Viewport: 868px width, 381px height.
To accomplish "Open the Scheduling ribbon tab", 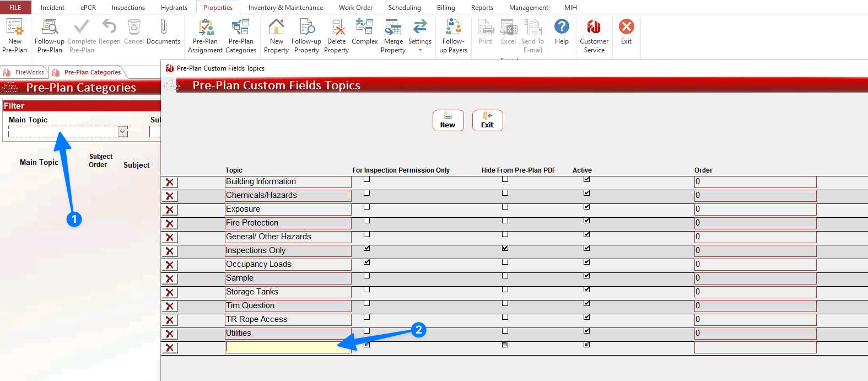I will tap(405, 8).
